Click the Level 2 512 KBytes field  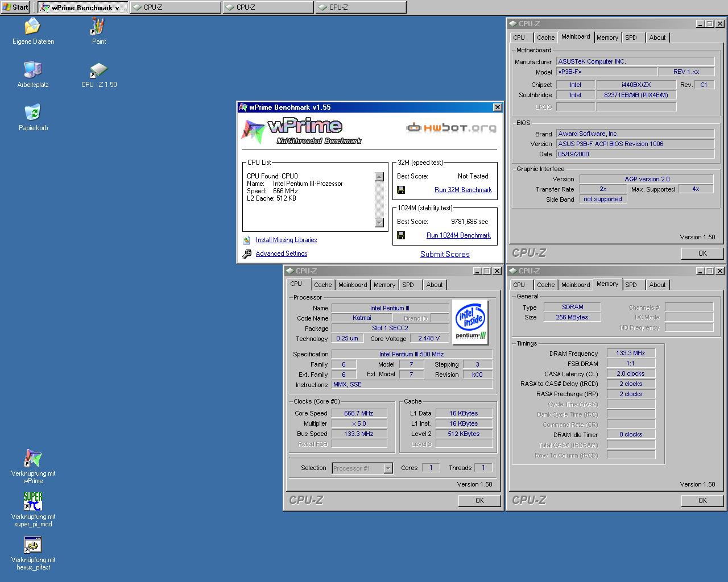464,434
